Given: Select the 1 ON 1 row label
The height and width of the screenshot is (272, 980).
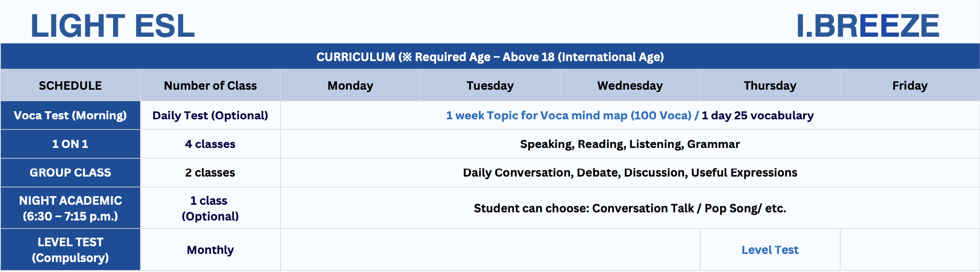Looking at the screenshot, I should 70,144.
